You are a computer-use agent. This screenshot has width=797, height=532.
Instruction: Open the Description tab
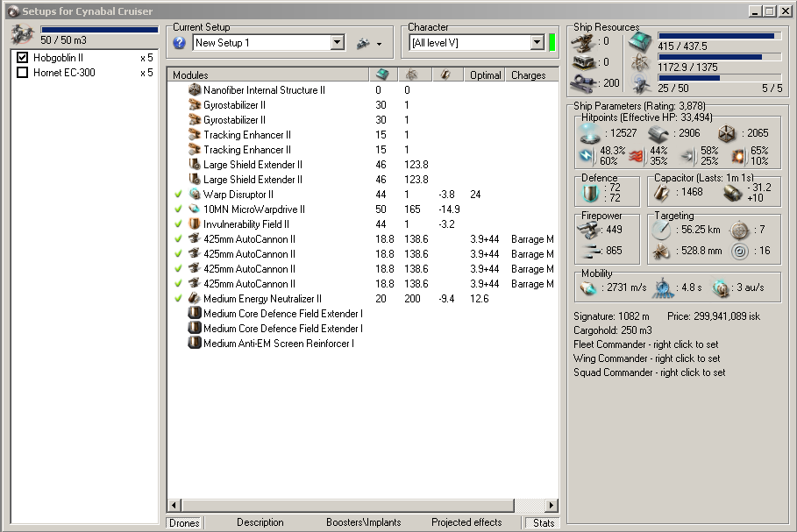point(260,522)
